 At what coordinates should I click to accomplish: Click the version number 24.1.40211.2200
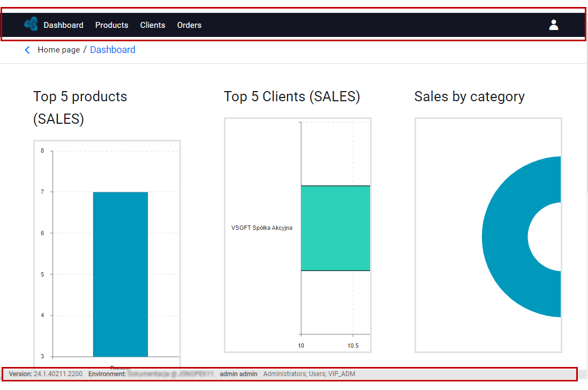pos(58,374)
